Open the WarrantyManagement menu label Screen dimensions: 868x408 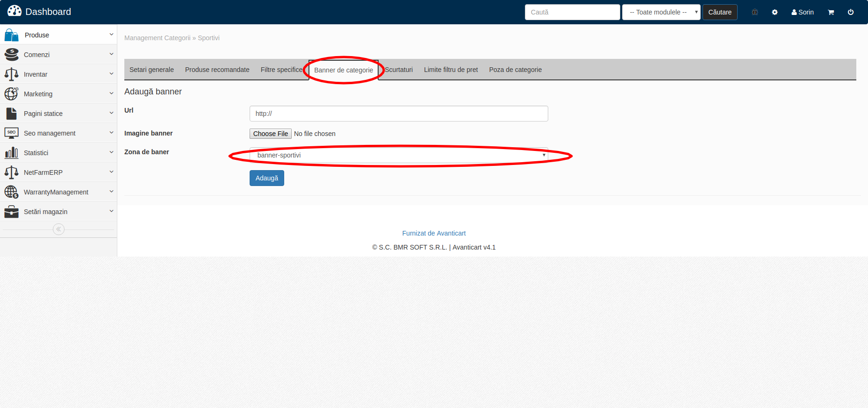pyautogui.click(x=56, y=192)
